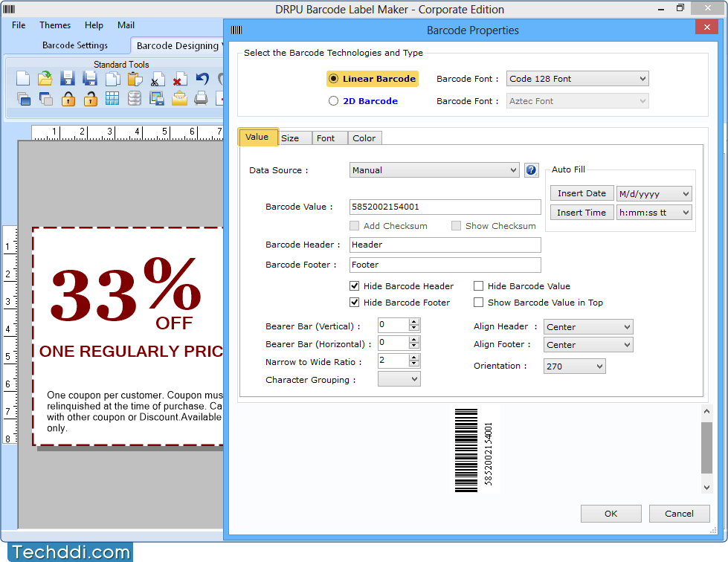
Task: Click the email envelope icon in the toolbar
Action: [179, 98]
